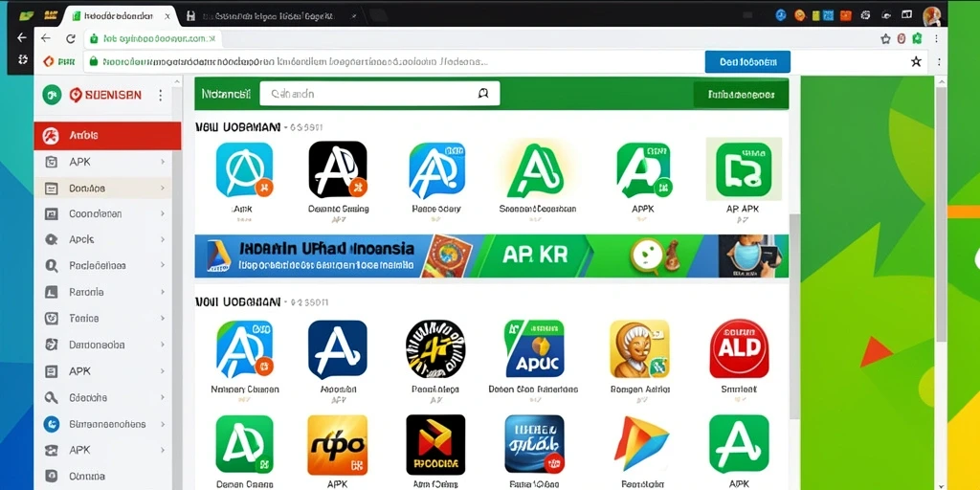Screen dimensions: 980x490
Task: Click the blue circular extension icon in top bar
Action: click(781, 15)
